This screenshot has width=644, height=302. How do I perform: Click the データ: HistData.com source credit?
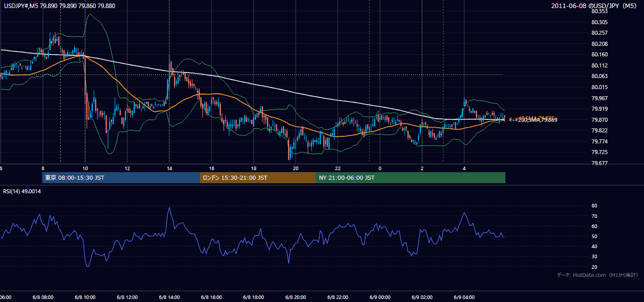pyautogui.click(x=598, y=275)
